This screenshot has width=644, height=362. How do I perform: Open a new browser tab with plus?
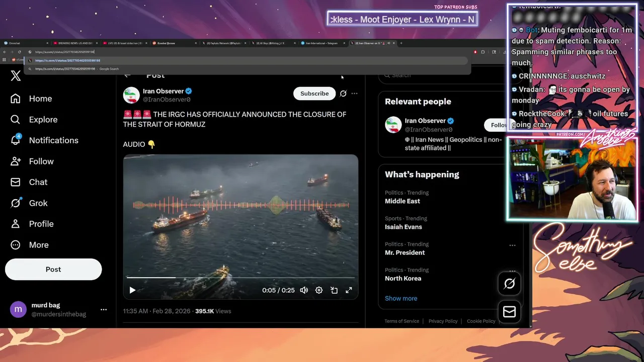click(401, 43)
